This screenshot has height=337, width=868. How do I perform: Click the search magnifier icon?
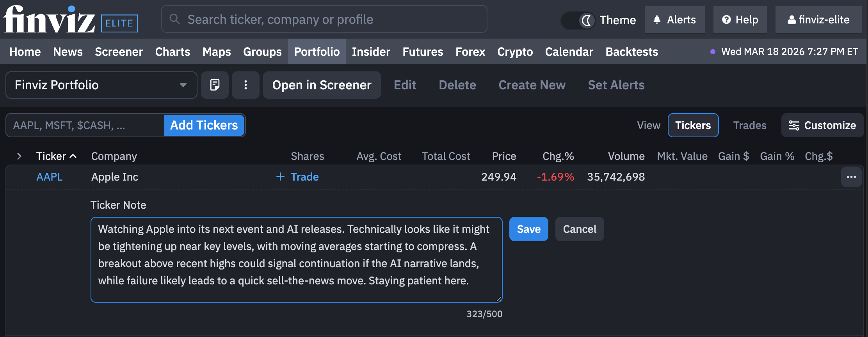[x=174, y=19]
